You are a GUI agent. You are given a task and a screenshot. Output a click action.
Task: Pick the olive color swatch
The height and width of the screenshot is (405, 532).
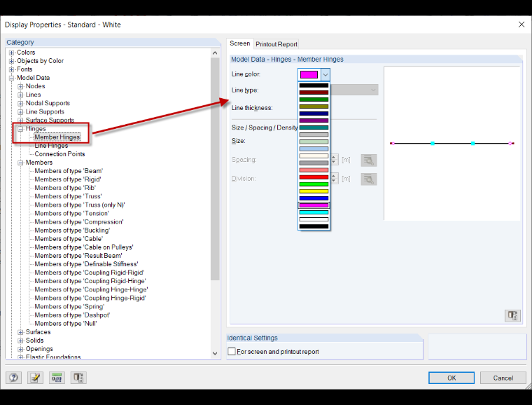314,107
